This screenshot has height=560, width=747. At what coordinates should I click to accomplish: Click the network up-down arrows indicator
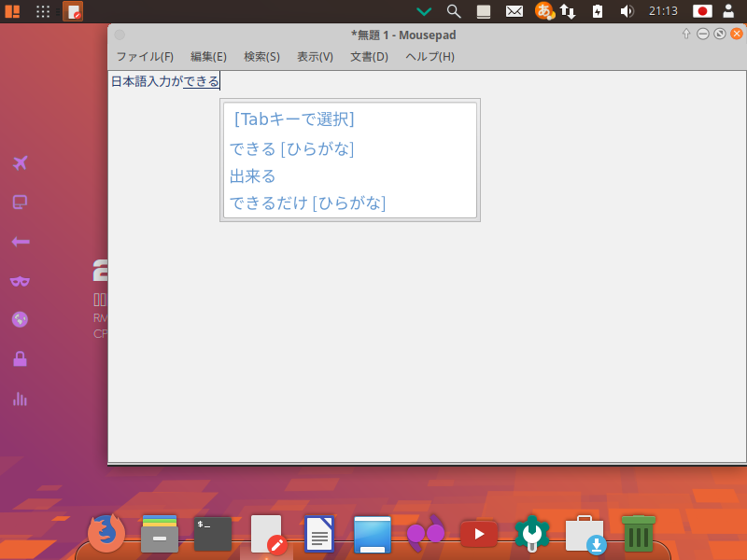[x=567, y=11]
